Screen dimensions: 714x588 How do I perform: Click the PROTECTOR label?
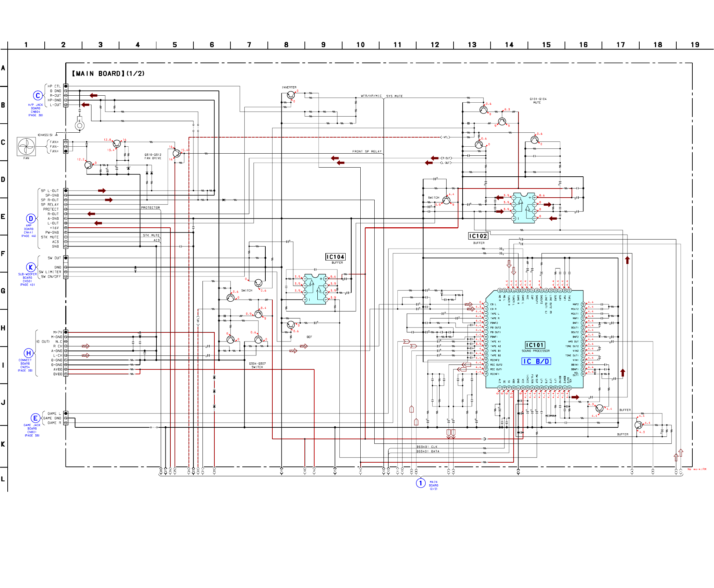[x=150, y=208]
